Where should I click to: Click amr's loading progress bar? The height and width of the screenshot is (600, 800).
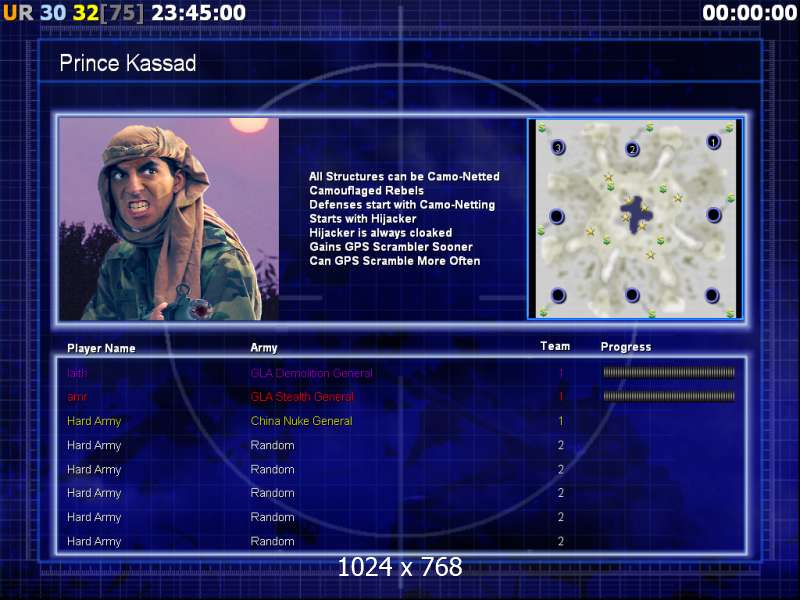point(669,396)
